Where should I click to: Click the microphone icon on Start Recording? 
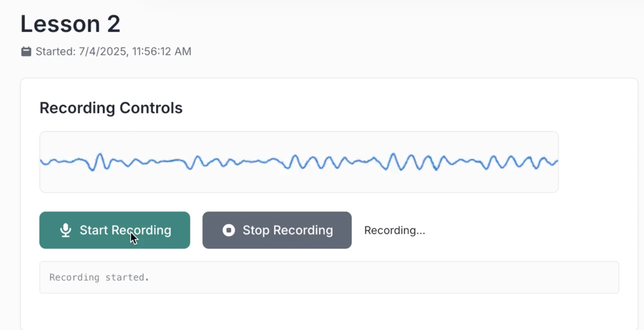point(65,230)
